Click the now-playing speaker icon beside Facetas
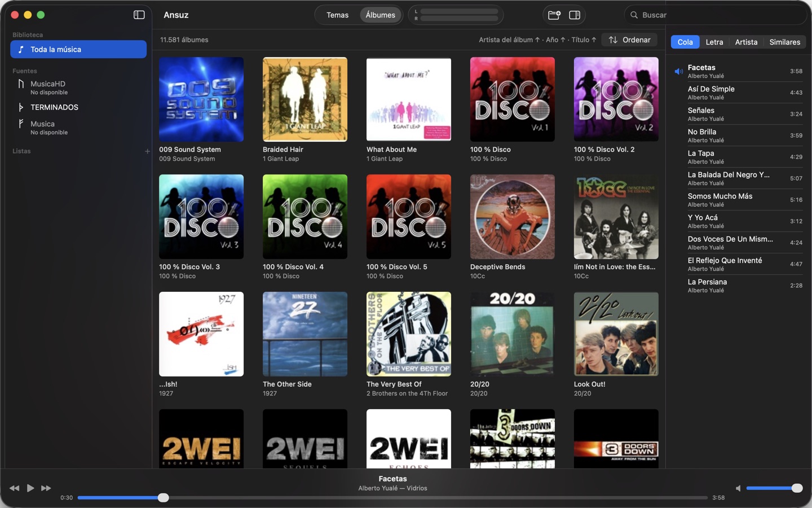The image size is (812, 508). [679, 72]
